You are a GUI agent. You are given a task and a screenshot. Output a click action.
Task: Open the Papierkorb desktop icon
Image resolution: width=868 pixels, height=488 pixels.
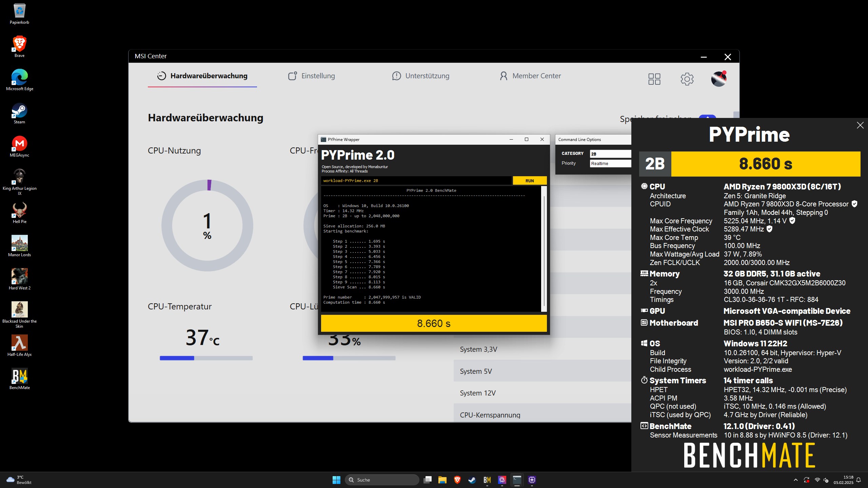pyautogui.click(x=19, y=14)
